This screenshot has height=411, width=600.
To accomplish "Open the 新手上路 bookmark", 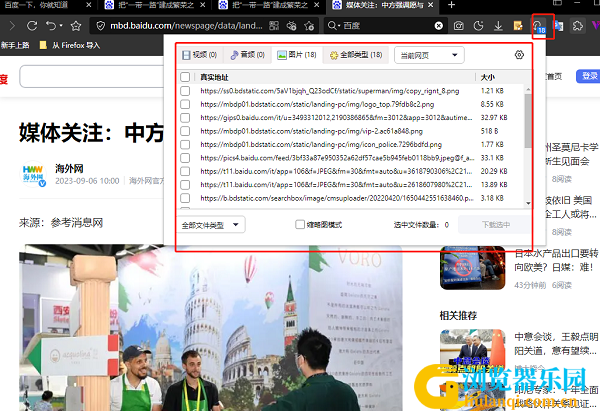I will (x=15, y=45).
